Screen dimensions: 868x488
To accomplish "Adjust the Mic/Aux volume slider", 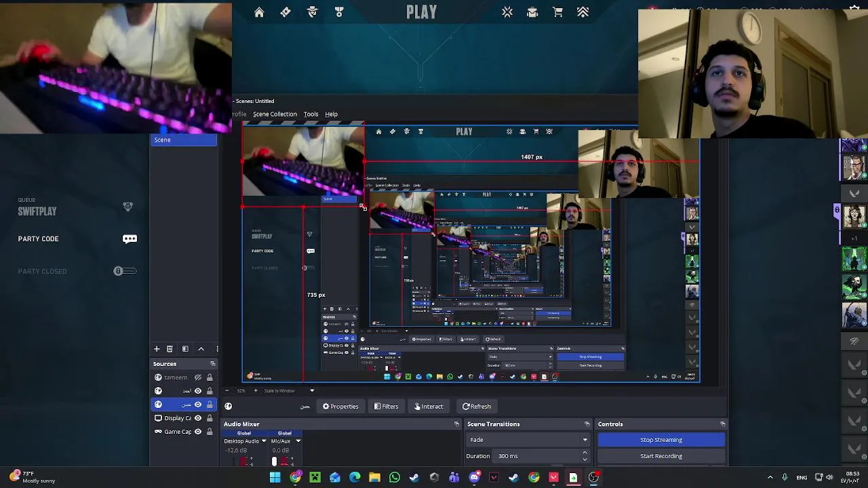I will (274, 462).
